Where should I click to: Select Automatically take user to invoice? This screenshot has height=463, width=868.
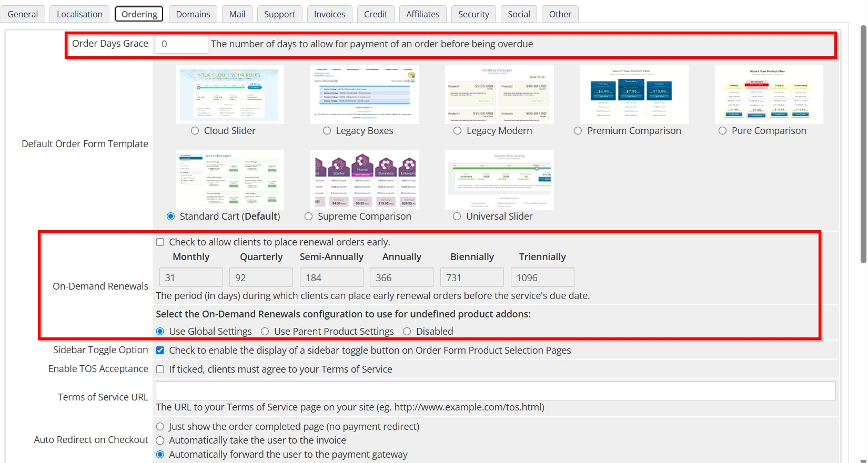160,440
